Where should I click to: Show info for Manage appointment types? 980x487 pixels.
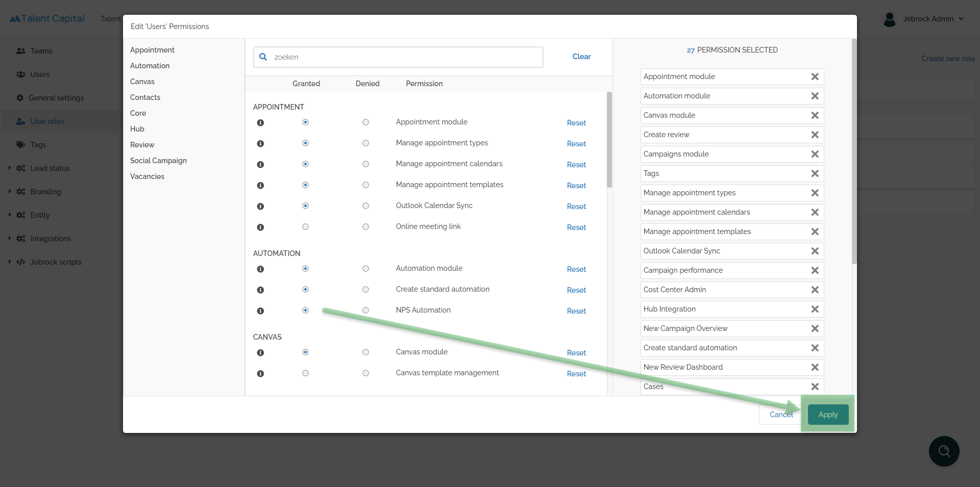pyautogui.click(x=260, y=144)
